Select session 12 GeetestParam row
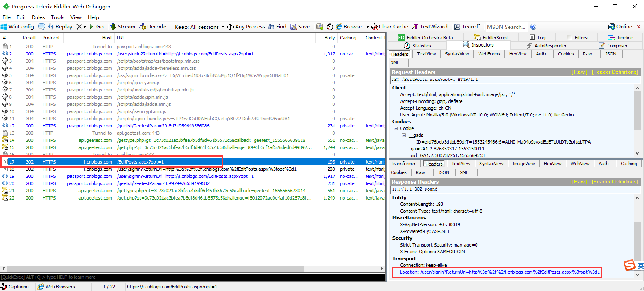Screen dimensions: 644x291 [x=193, y=126]
